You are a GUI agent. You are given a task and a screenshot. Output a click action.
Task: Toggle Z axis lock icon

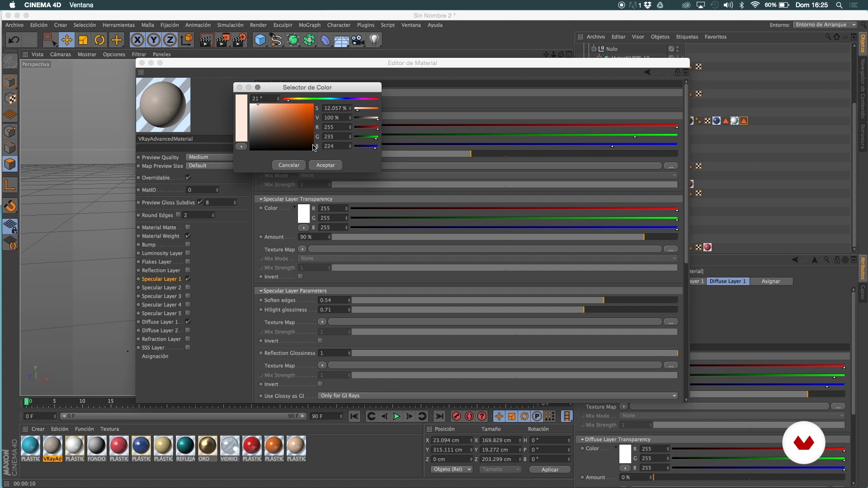click(x=170, y=40)
